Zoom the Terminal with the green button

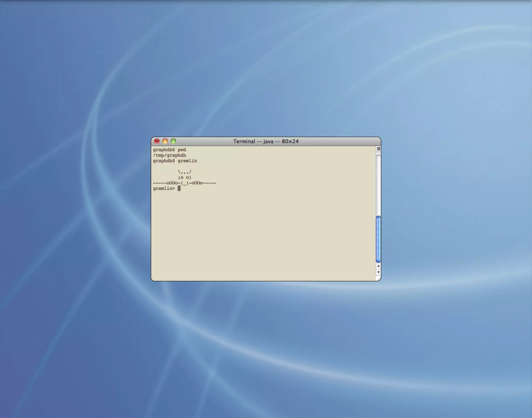173,141
